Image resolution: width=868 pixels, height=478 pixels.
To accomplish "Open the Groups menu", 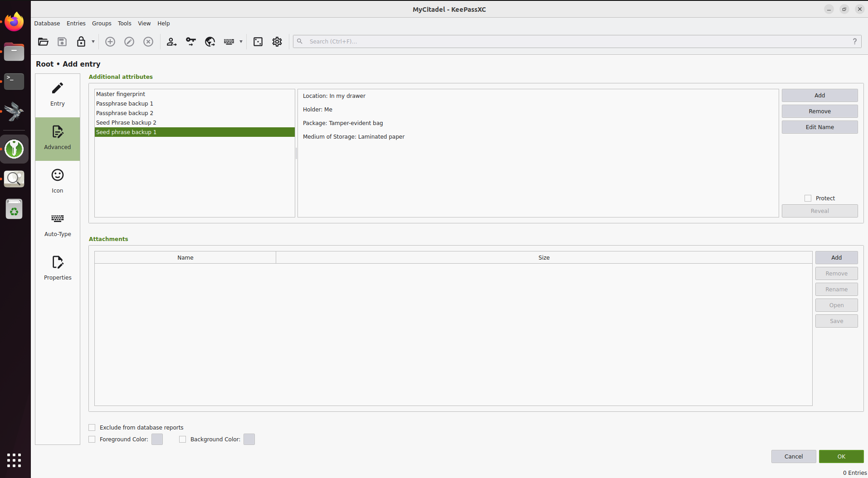I will (x=102, y=23).
